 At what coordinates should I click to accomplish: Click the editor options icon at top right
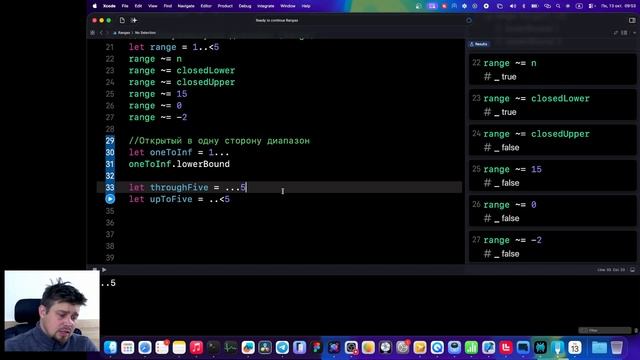point(624,33)
